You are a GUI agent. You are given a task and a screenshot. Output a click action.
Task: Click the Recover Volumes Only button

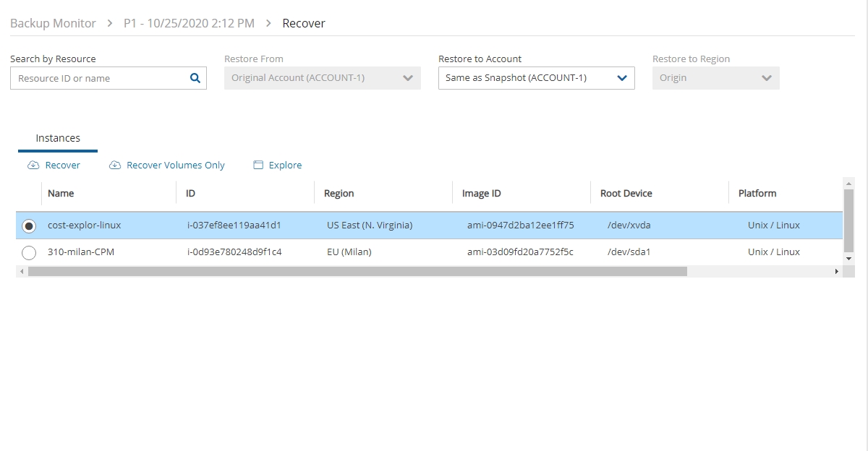click(x=175, y=166)
